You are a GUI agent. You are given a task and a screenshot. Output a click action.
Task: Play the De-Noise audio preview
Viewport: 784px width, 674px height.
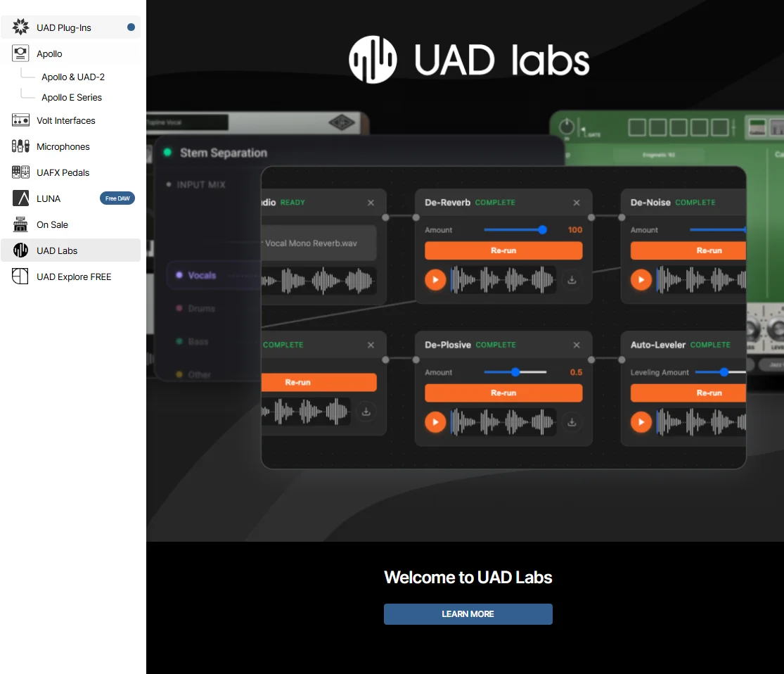point(641,280)
